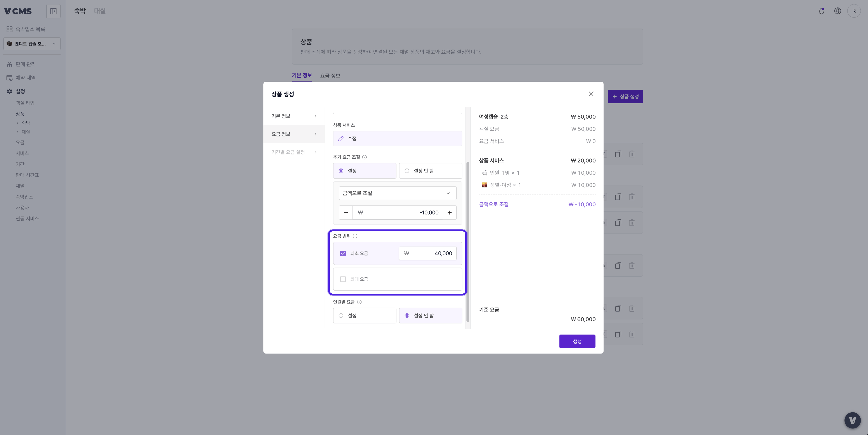The width and height of the screenshot is (868, 435).
Task: Open 서비스 in settings menu
Action: click(22, 153)
